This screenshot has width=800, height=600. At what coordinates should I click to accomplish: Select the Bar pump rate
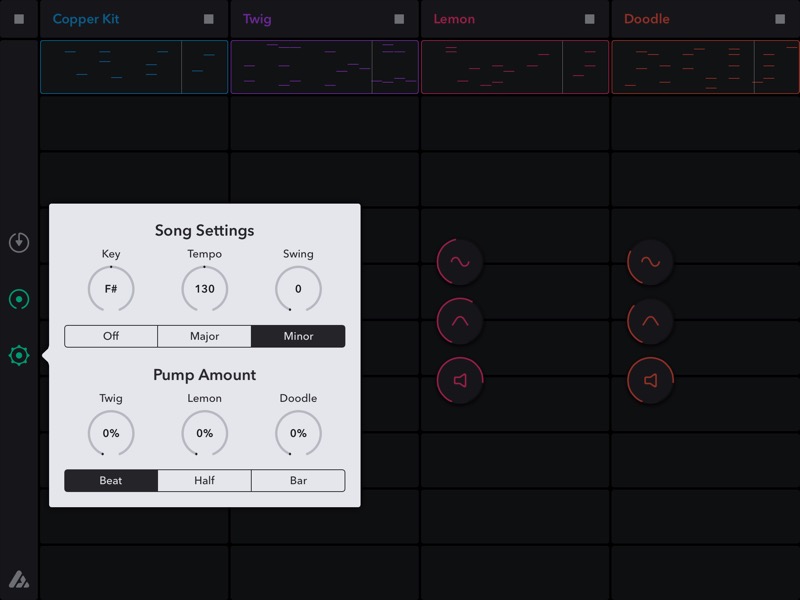[x=298, y=481]
